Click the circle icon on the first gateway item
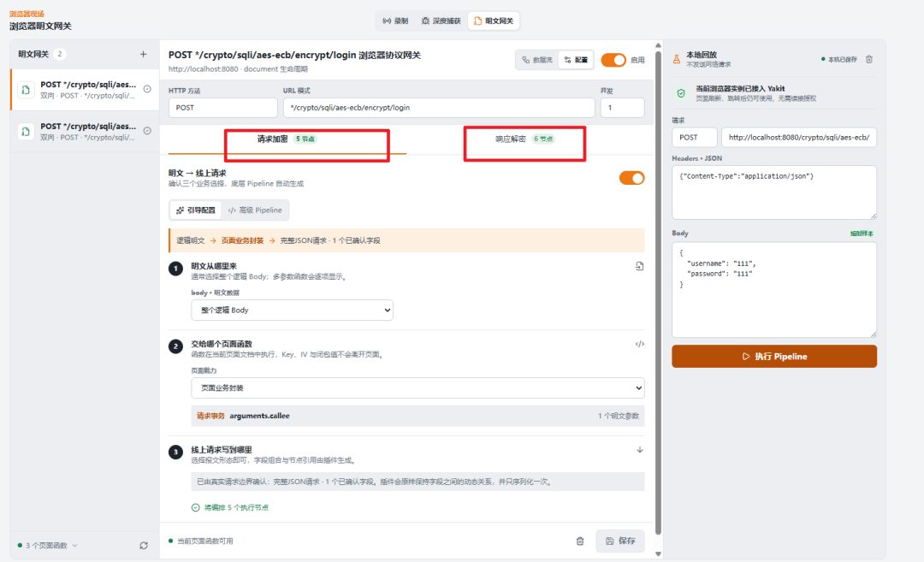Image resolution: width=924 pixels, height=562 pixels. tap(147, 89)
